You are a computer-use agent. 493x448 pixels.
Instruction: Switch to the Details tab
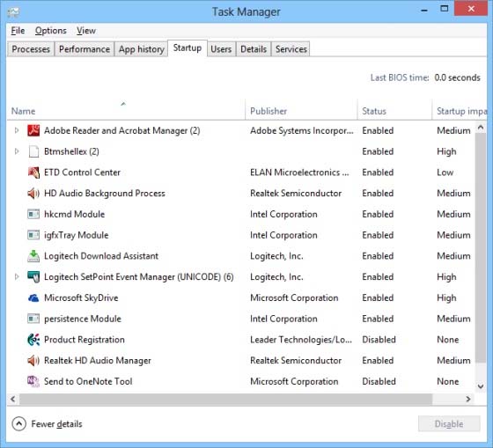254,49
